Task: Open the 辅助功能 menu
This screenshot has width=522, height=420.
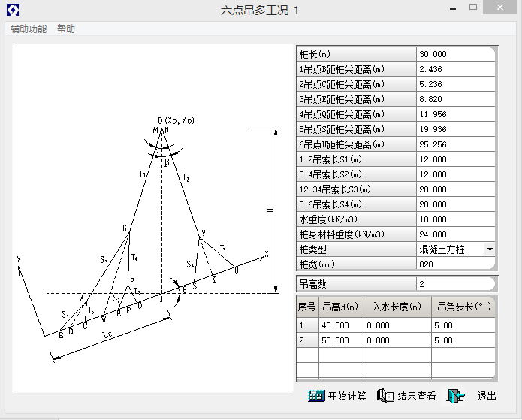Action: tap(29, 29)
